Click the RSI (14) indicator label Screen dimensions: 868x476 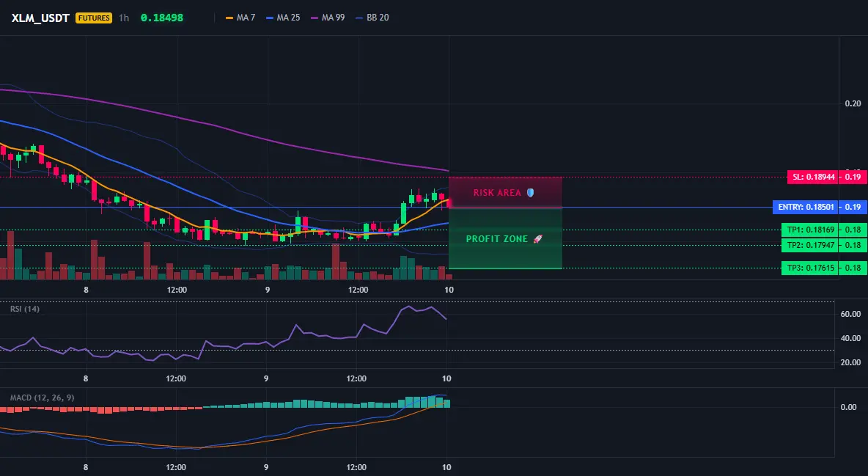coord(25,309)
